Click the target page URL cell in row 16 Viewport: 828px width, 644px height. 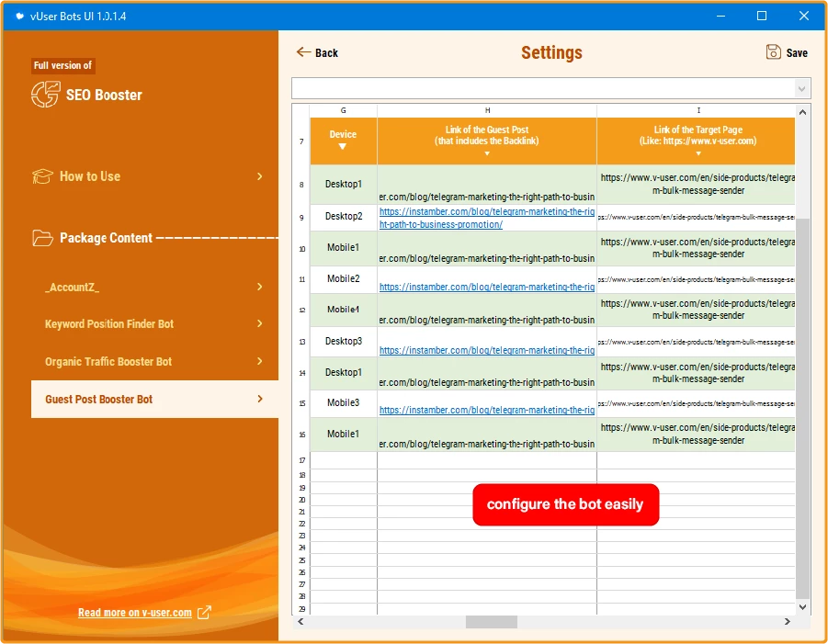696,435
